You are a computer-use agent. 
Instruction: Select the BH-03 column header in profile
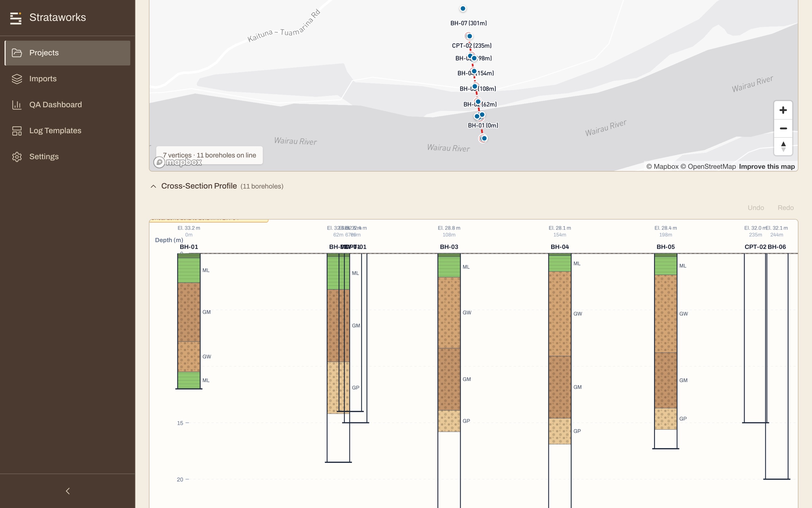[449, 247]
